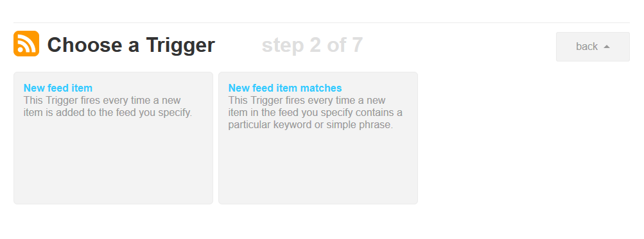Select the "New feed item matches" trigger title

point(285,88)
